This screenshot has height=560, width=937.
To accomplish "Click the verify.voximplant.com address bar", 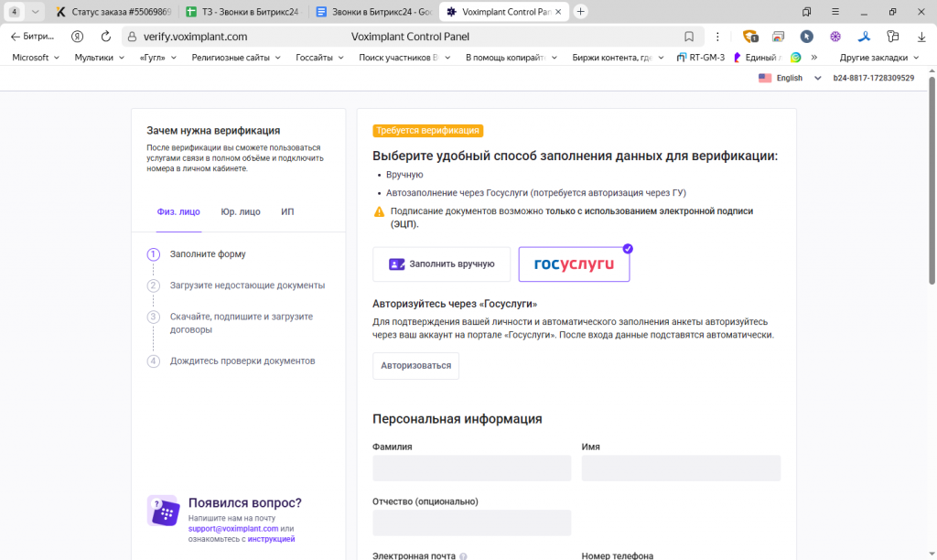I will point(195,37).
